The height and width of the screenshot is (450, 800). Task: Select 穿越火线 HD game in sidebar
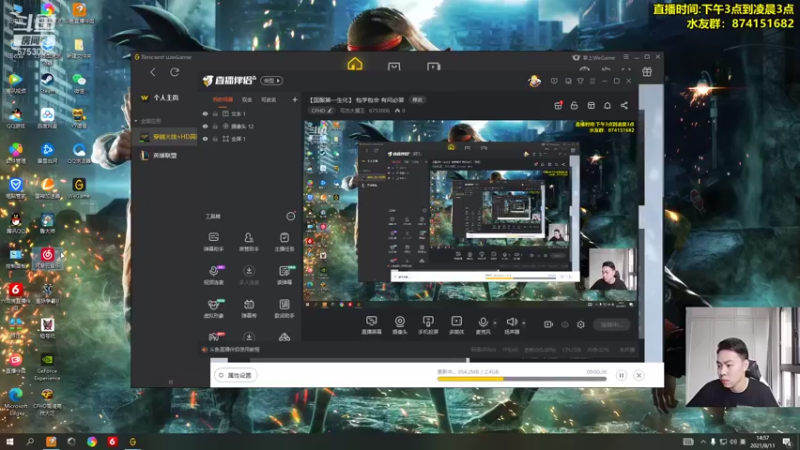[167, 137]
